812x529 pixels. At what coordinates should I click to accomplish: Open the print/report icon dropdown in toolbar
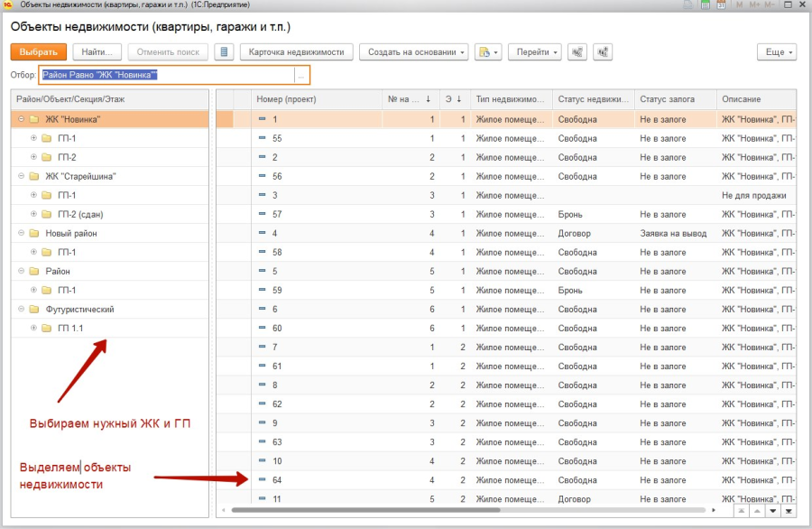click(487, 52)
